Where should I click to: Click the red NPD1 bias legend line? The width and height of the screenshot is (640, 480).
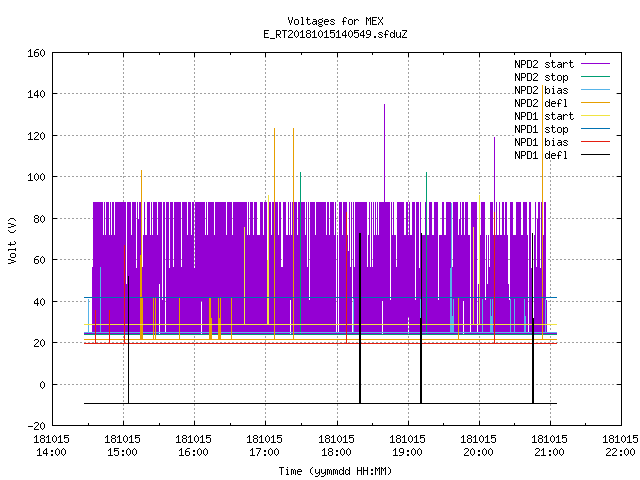click(595, 142)
